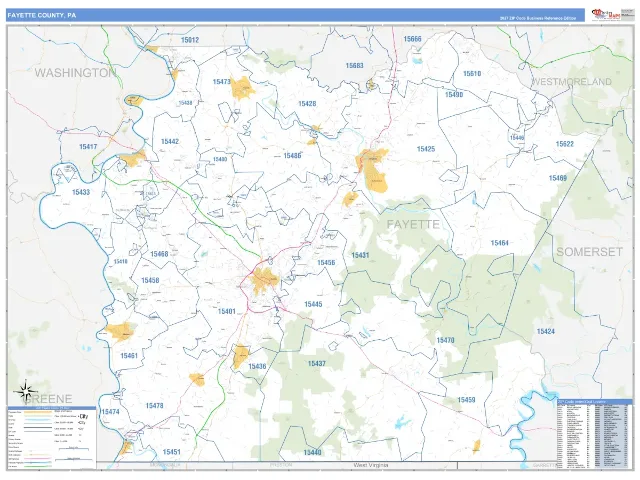Viewport: 640px width, 480px height.
Task: Select ZIP code 15417 label
Action: pyautogui.click(x=88, y=147)
